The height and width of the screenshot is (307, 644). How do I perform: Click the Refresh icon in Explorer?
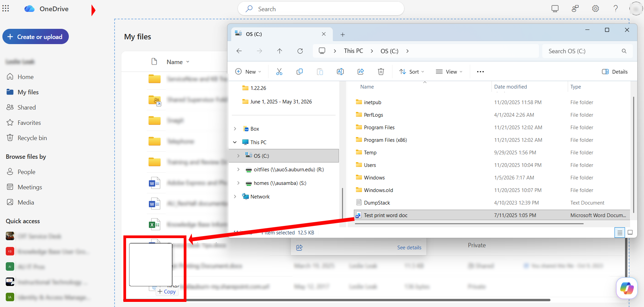tap(300, 51)
